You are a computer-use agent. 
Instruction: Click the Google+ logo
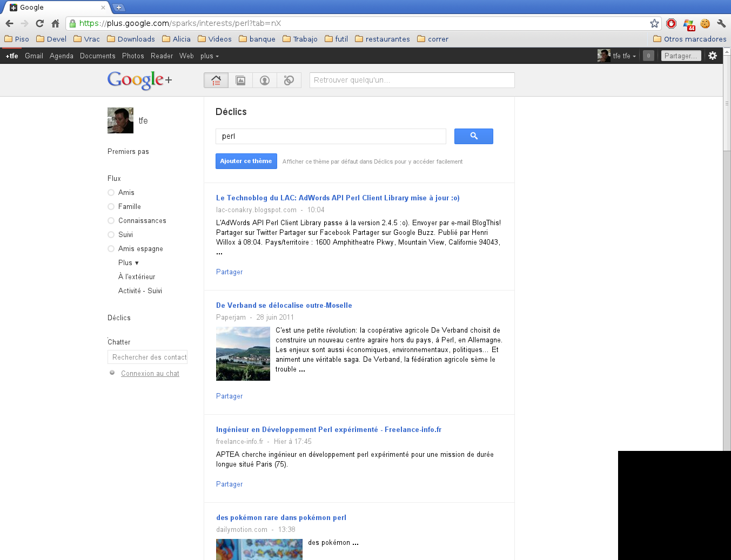tap(140, 80)
